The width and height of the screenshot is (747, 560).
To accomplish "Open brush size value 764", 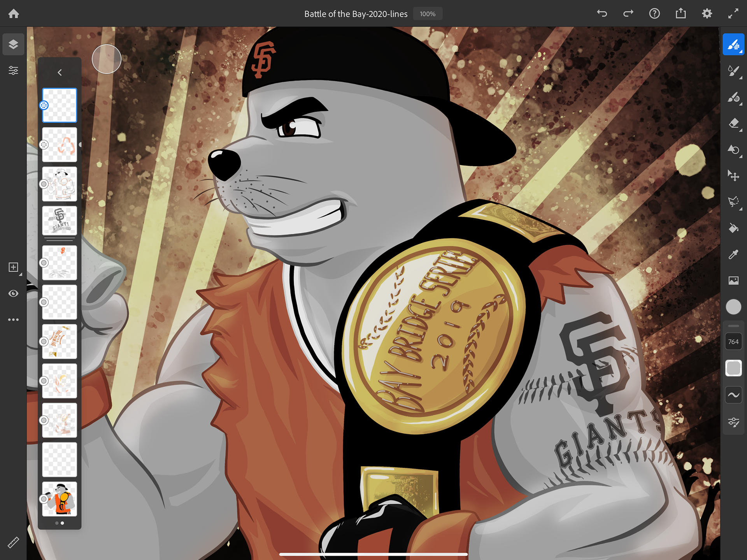I will click(x=733, y=342).
